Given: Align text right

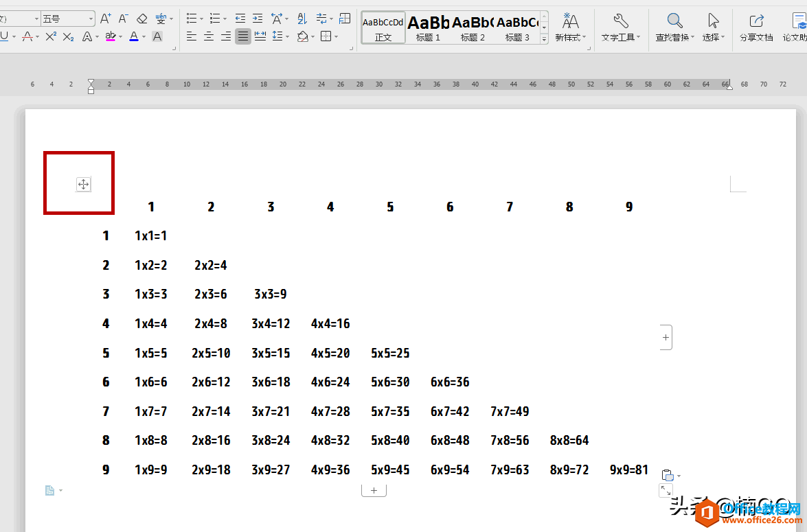Looking at the screenshot, I should (226, 36).
